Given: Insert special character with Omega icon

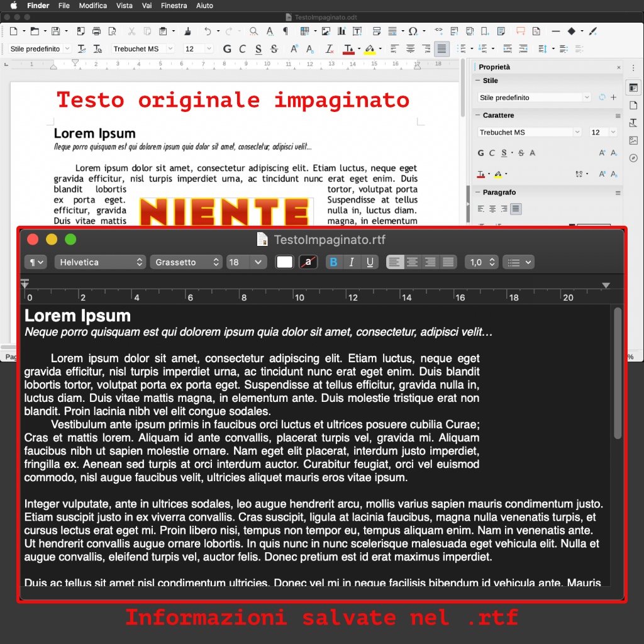Looking at the screenshot, I should point(413,31).
